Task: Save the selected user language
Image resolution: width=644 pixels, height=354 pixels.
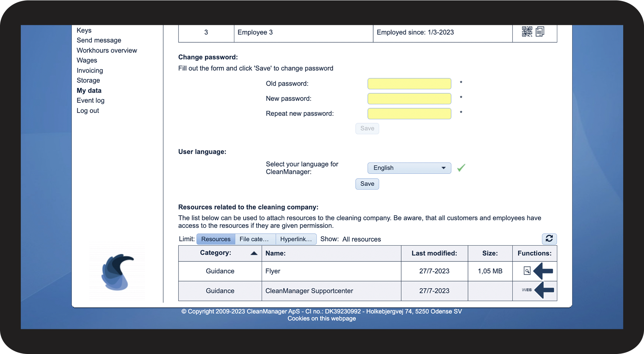Action: 367,184
